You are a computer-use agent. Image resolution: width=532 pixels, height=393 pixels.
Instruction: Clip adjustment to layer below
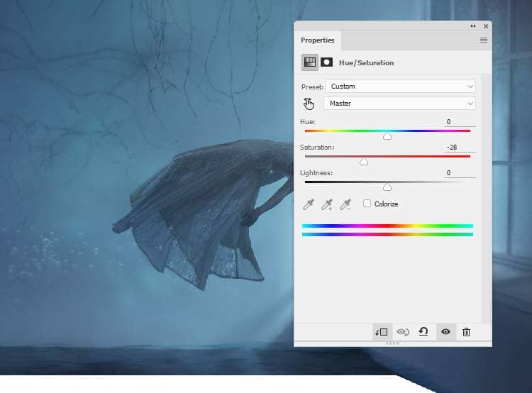(382, 332)
